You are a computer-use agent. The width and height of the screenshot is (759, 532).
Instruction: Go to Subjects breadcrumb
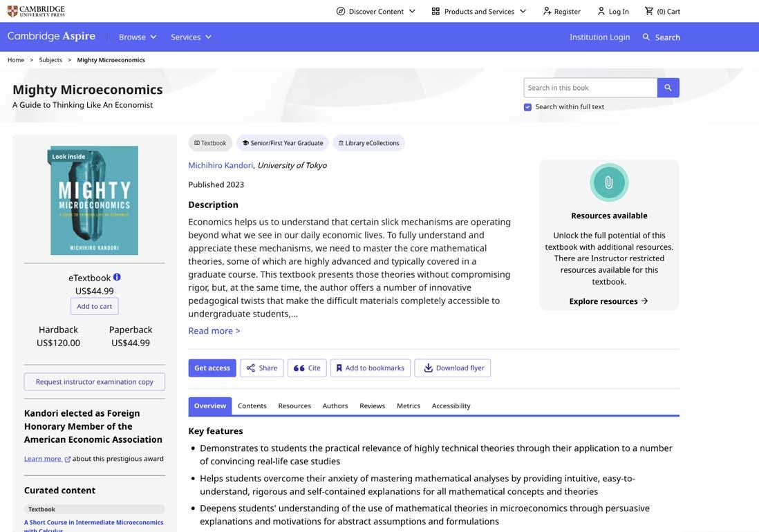pos(50,60)
